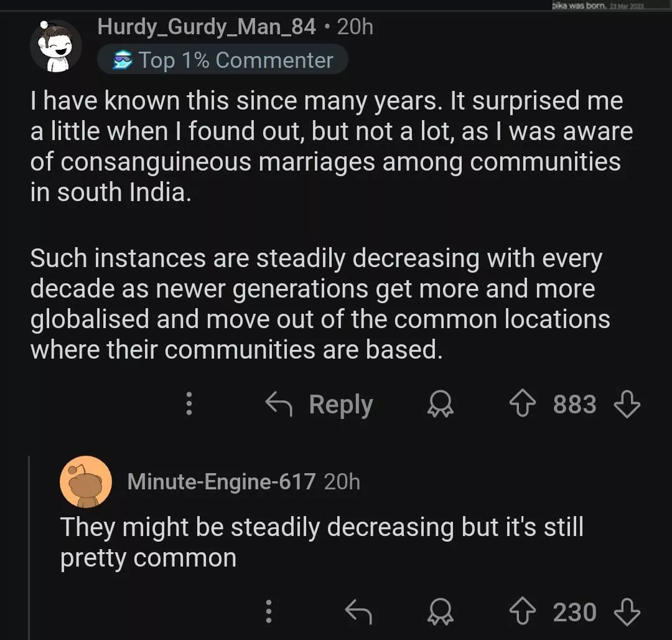Open Minute-Engine-617's profile from username
Screen dimensions: 672x640
tap(221, 482)
